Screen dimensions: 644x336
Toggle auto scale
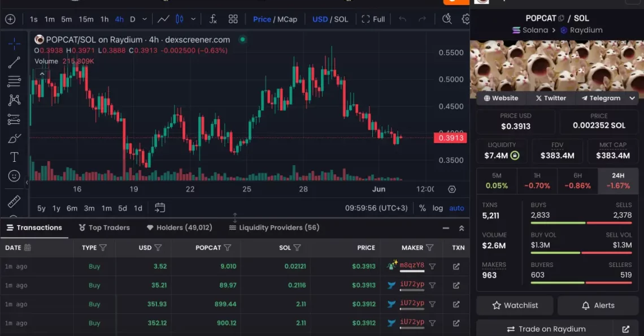(x=456, y=208)
